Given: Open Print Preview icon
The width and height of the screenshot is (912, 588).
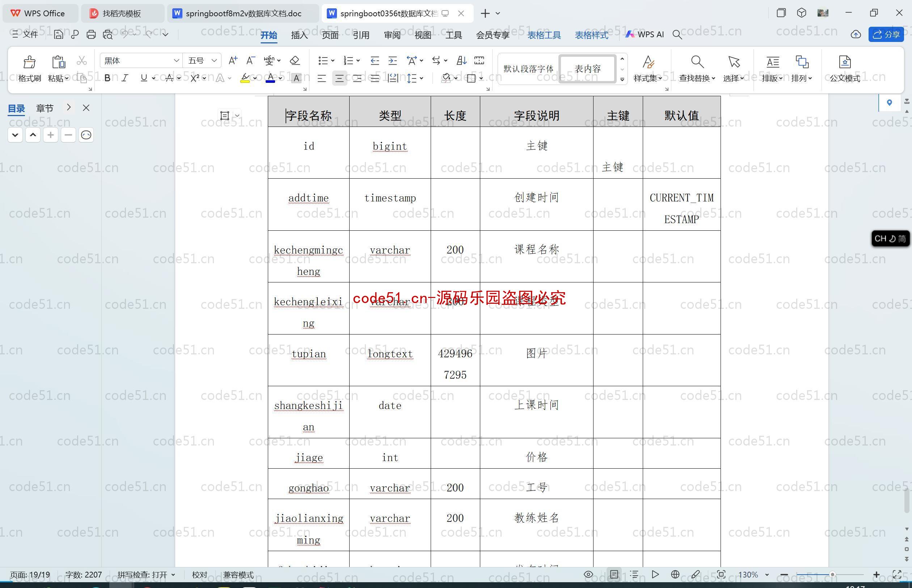Looking at the screenshot, I should point(108,34).
